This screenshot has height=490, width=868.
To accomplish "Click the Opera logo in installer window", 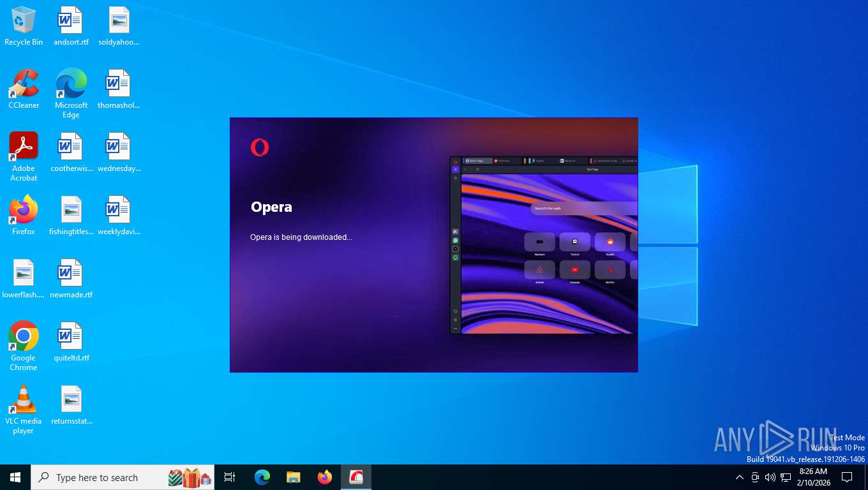I will [260, 147].
